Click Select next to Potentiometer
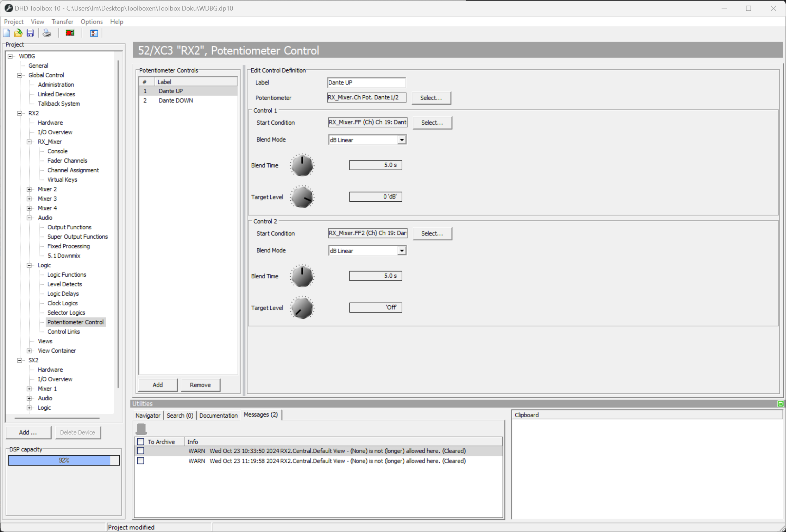The width and height of the screenshot is (786, 532). pos(431,98)
